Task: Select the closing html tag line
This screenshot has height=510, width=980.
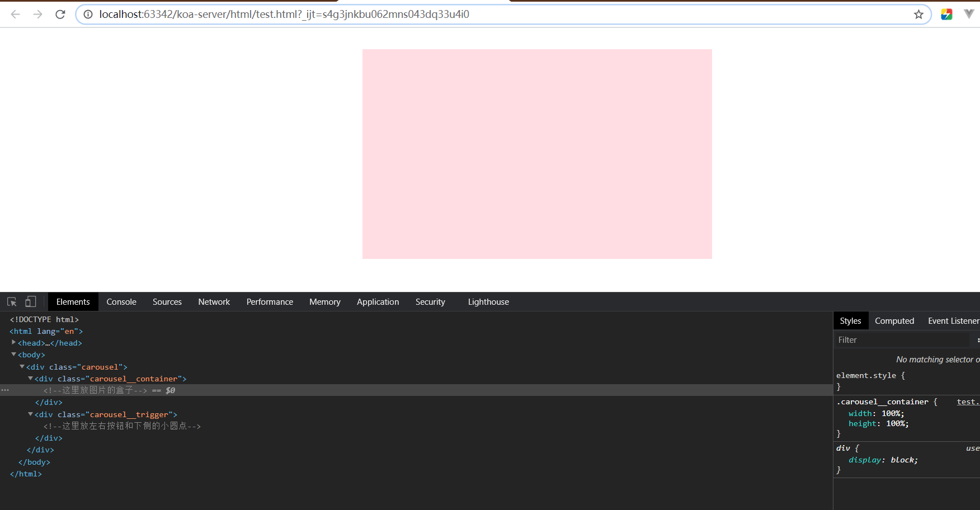Action: (x=26, y=474)
